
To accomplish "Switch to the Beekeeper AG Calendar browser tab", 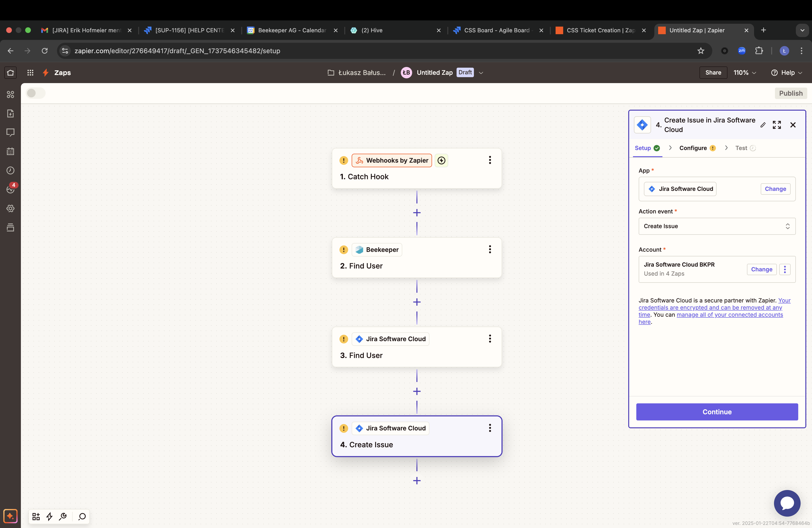I will click(292, 30).
